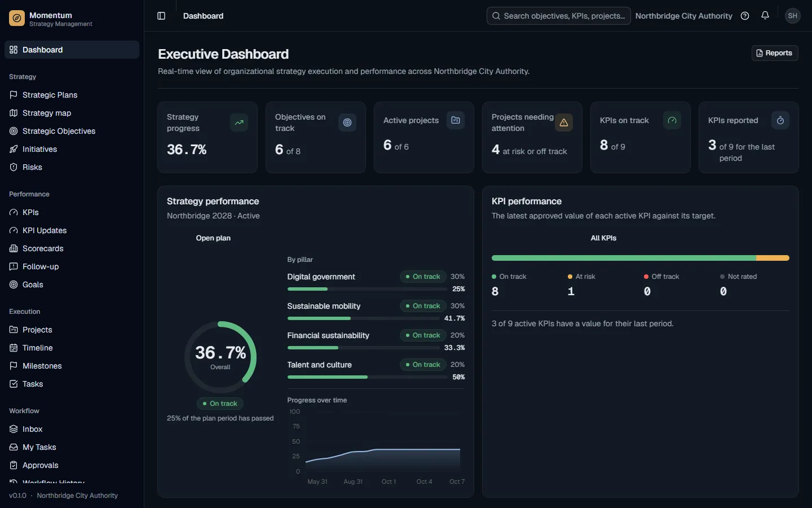
Task: Open the help question-mark icon
Action: (x=745, y=16)
